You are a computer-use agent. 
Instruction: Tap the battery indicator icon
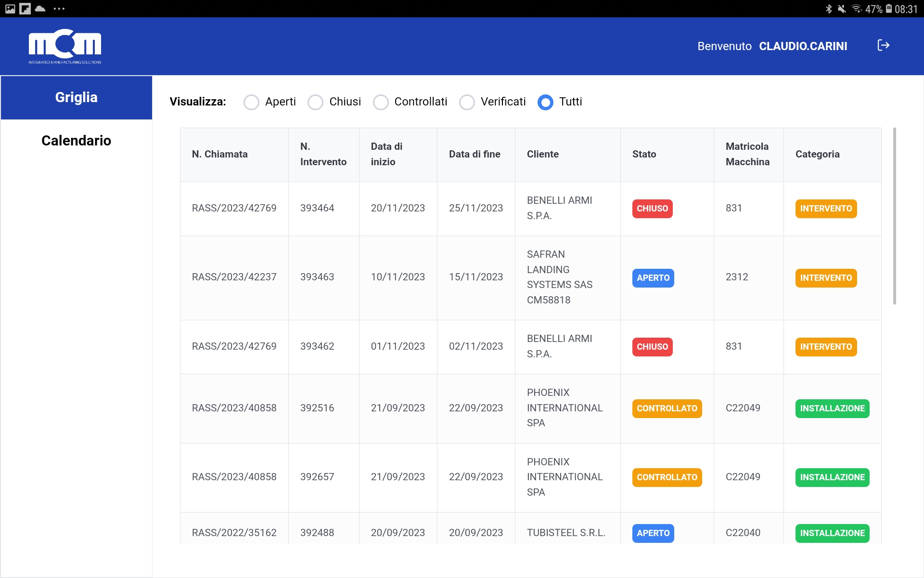(x=889, y=9)
